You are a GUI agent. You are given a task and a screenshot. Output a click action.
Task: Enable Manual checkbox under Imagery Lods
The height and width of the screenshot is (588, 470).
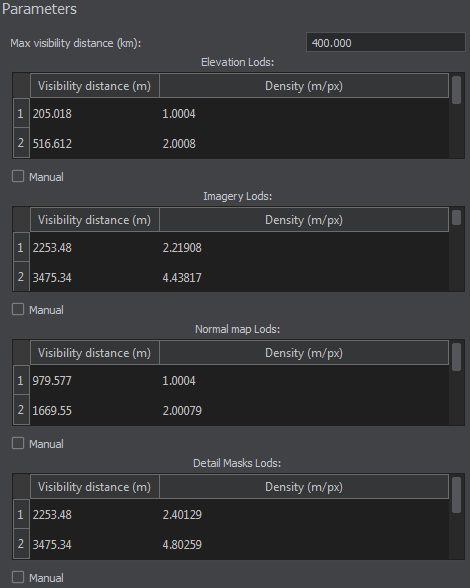coord(18,309)
